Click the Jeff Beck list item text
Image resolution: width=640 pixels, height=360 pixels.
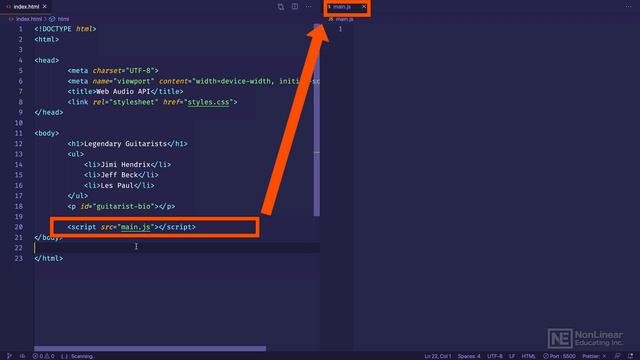point(119,175)
